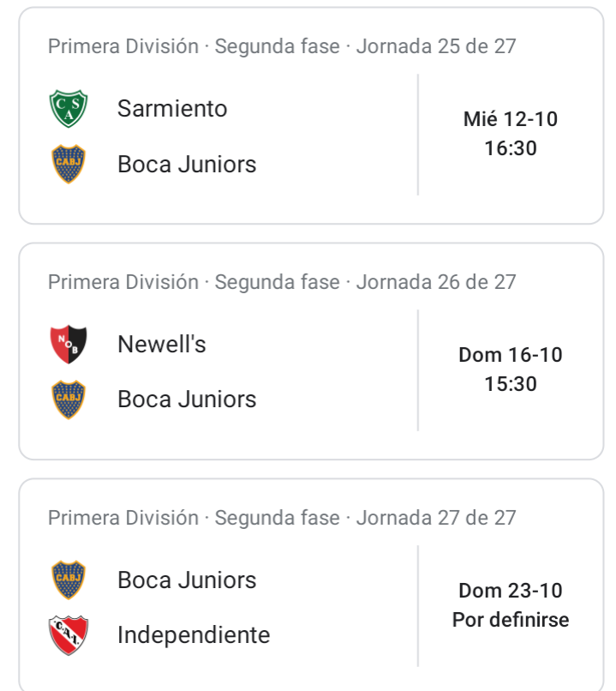
Task: Click Boca Juniors crest in Jornada 26 card
Action: click(x=69, y=400)
